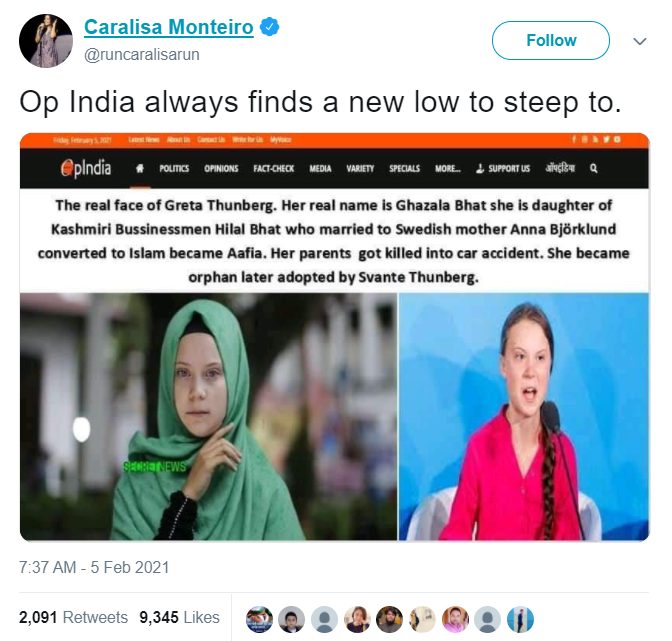Expand the tweet options chevron

pyautogui.click(x=640, y=41)
